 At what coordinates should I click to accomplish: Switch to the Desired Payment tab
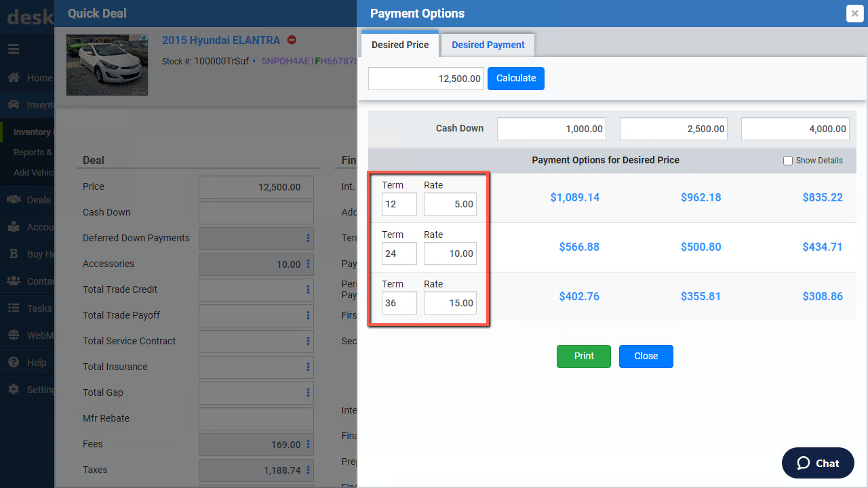click(x=488, y=45)
